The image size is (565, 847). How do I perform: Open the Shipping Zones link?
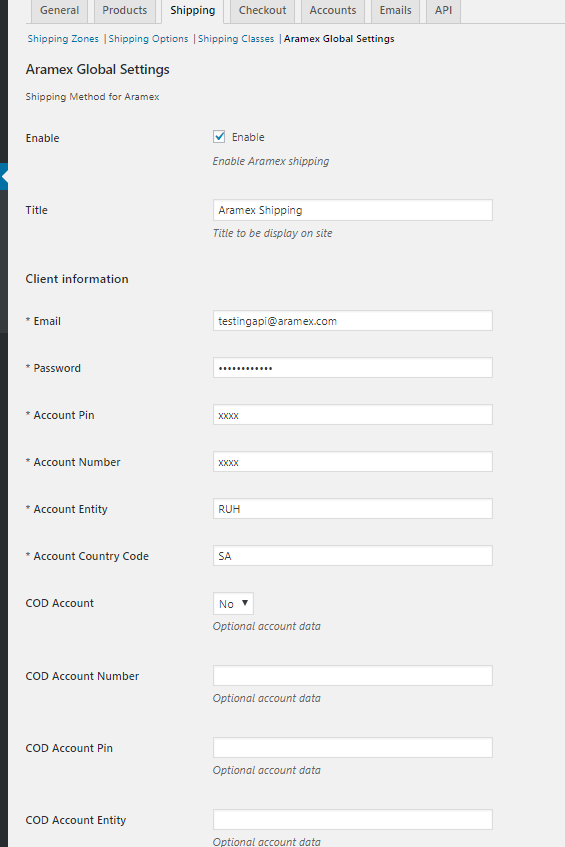(x=63, y=39)
